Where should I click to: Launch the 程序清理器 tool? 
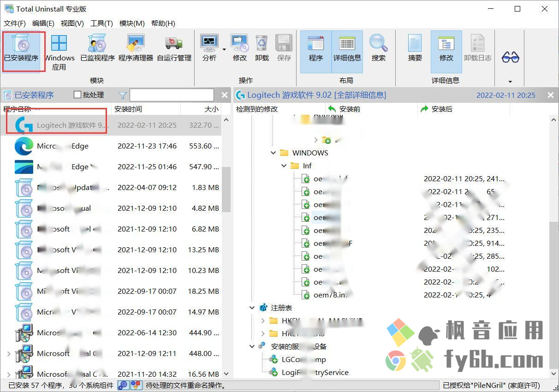click(136, 49)
